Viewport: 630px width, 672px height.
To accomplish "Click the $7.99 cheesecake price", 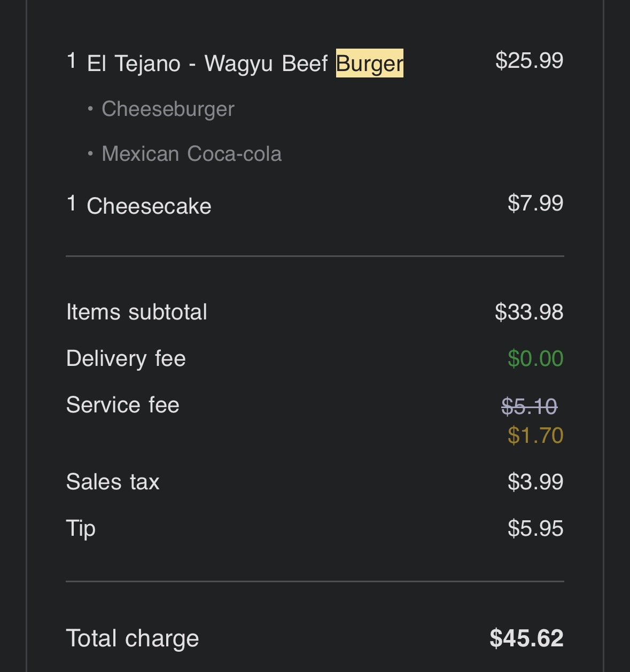I will point(535,203).
